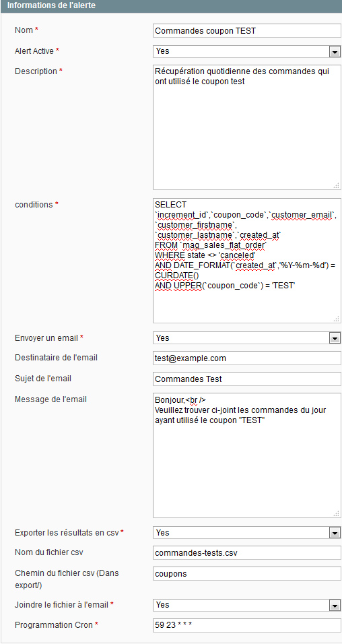Open Exporter les résultats en csv dropdown
This screenshot has height=644, width=342.
point(335,533)
